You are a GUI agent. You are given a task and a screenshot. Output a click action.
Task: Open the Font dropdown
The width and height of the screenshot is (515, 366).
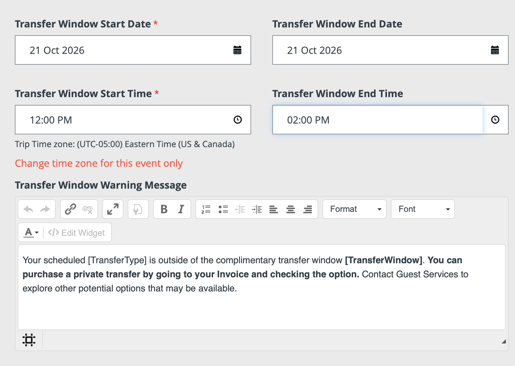tap(423, 209)
